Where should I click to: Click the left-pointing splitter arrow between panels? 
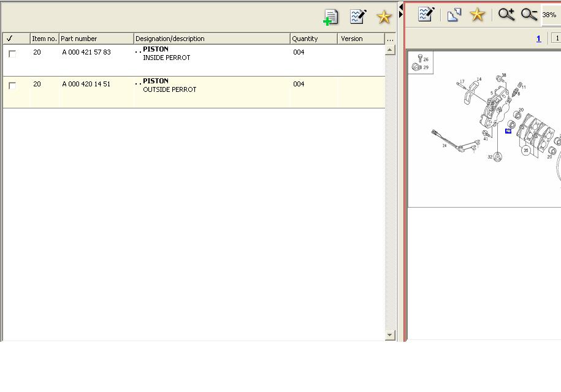tap(401, 7)
